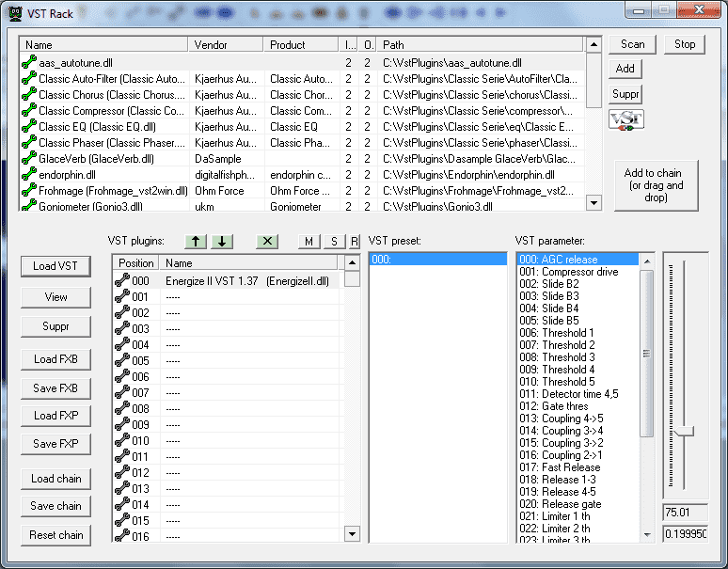Click the Stop button
728x569 pixels.
tap(685, 44)
